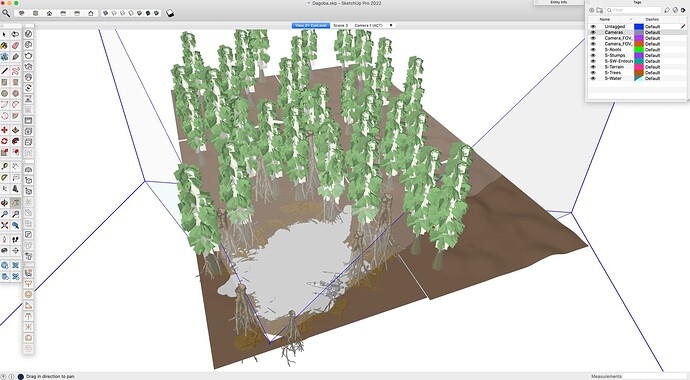Open Dashes dropdown for S-Terrain tag

coord(653,67)
